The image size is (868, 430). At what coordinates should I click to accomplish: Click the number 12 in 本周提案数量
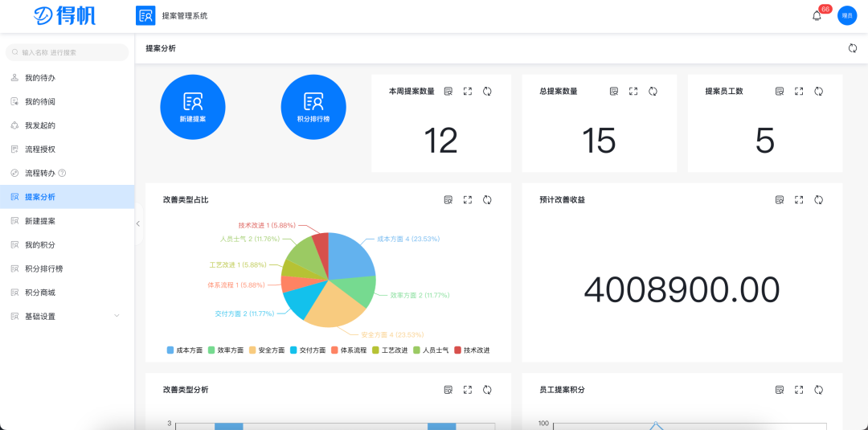pyautogui.click(x=440, y=140)
